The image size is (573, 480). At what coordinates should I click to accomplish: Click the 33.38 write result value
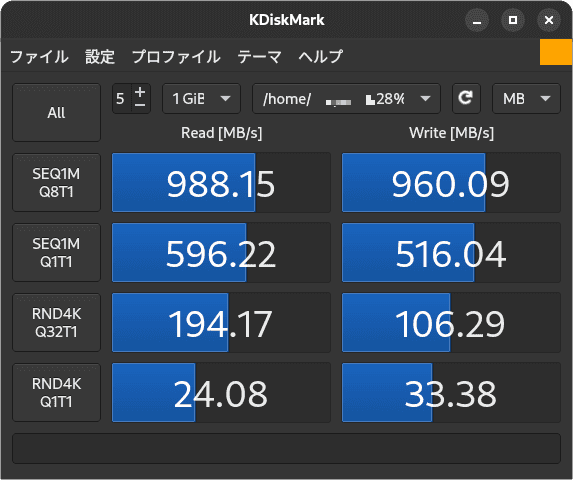click(451, 394)
